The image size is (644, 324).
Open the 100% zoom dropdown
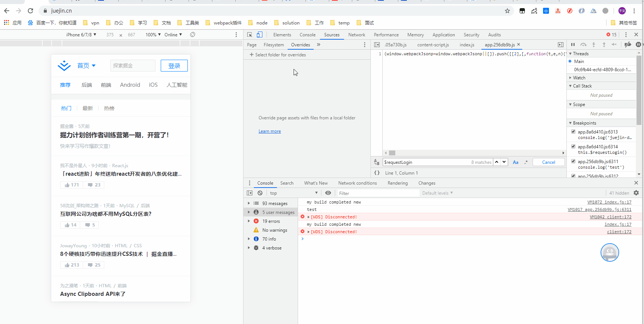(153, 34)
